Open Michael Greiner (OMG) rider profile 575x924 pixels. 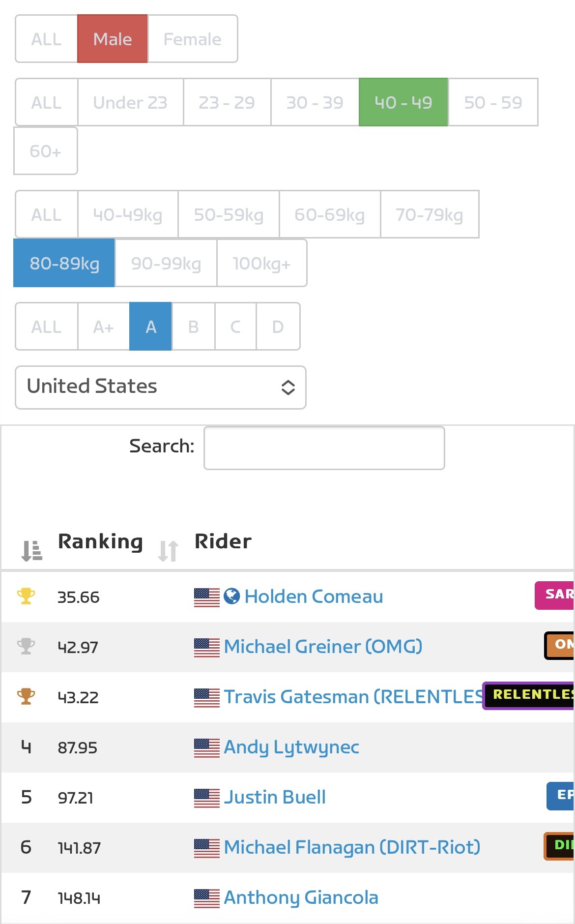click(323, 646)
